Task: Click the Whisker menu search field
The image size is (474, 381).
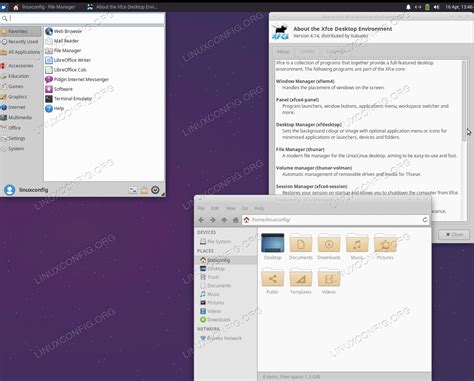Action: 83,18
